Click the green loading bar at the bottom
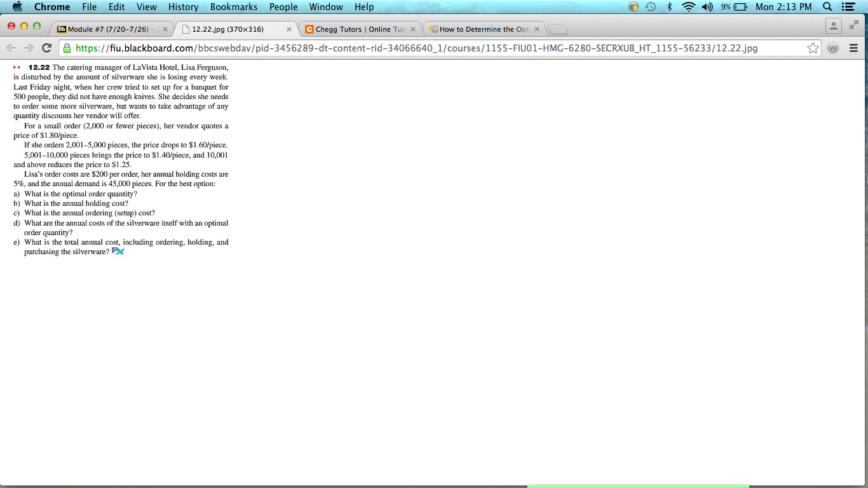Viewport: 868px width, 488px height. (639, 486)
